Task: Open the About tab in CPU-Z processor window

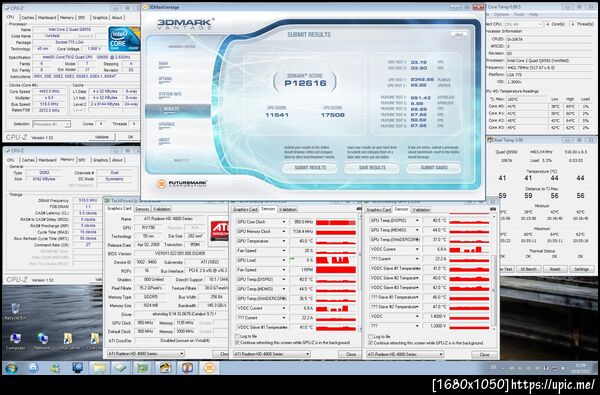Action: click(117, 17)
